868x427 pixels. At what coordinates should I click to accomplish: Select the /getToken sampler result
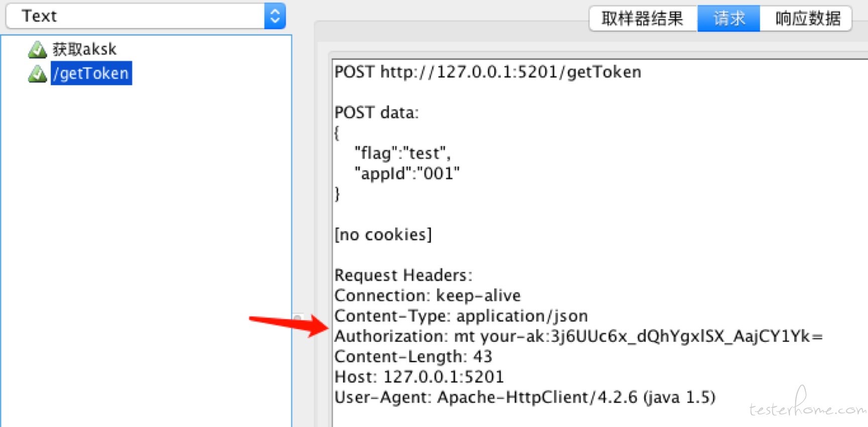point(91,73)
